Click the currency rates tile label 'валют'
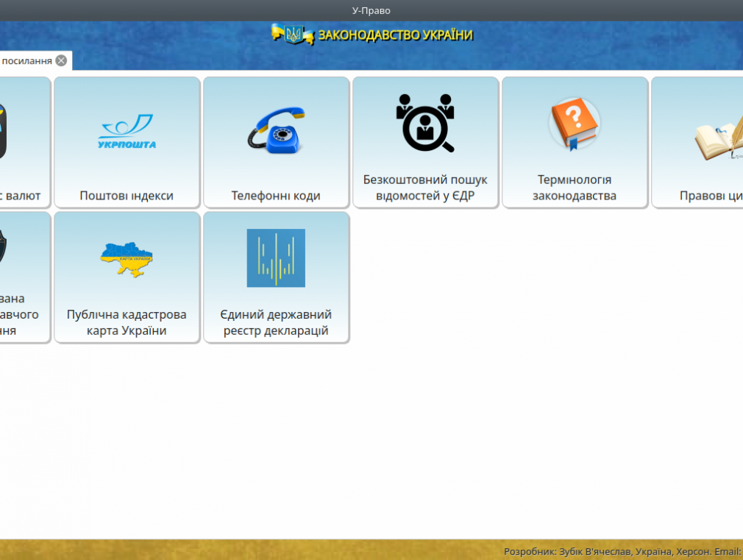This screenshot has height=560, width=743. 23,195
